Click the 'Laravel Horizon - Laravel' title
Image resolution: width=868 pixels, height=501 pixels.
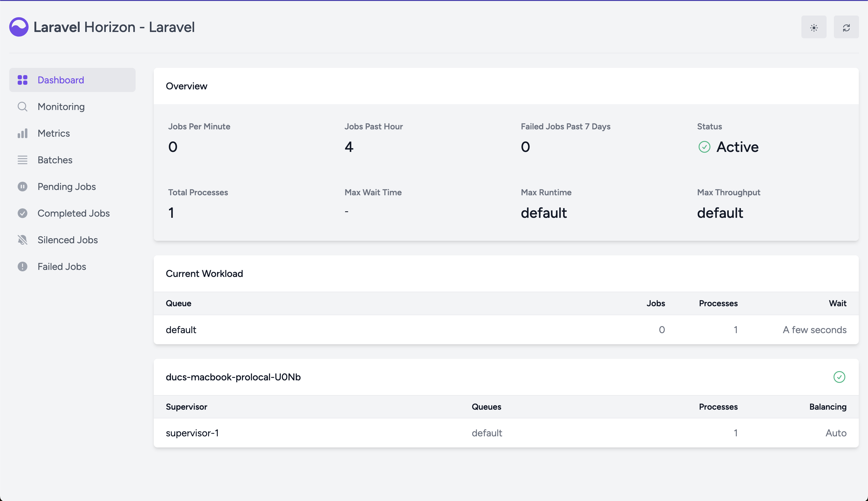point(114,27)
